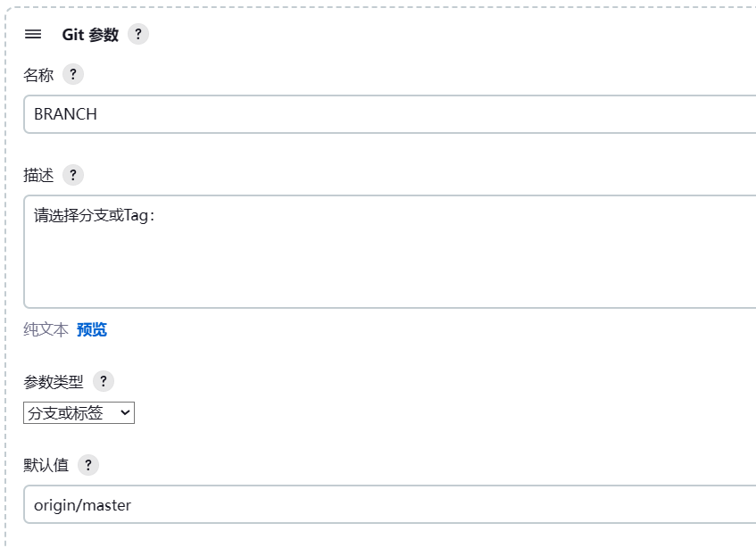
Task: Show help for the 名称 field
Action: click(x=73, y=74)
